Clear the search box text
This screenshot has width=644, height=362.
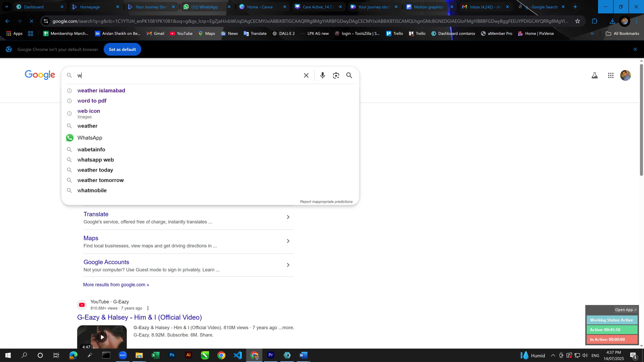pos(306,75)
